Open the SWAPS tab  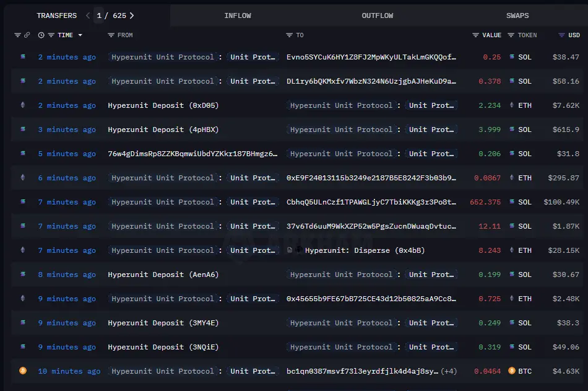(517, 15)
